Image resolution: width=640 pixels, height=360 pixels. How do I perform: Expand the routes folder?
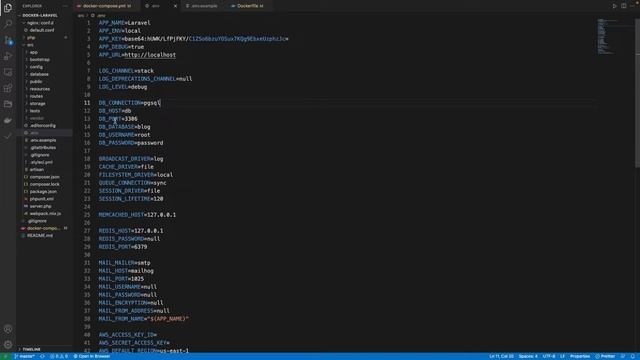click(x=36, y=96)
